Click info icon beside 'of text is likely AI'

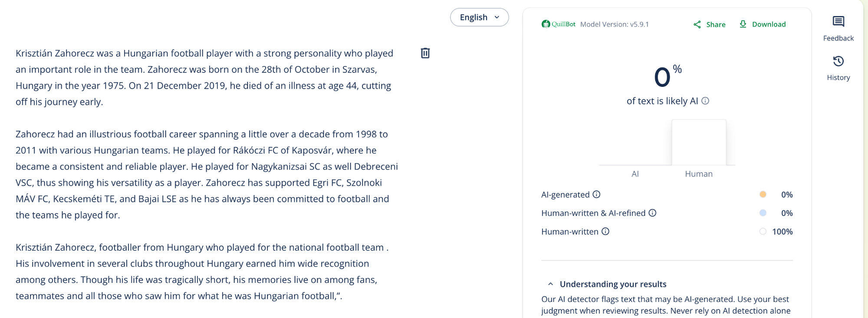coord(705,101)
